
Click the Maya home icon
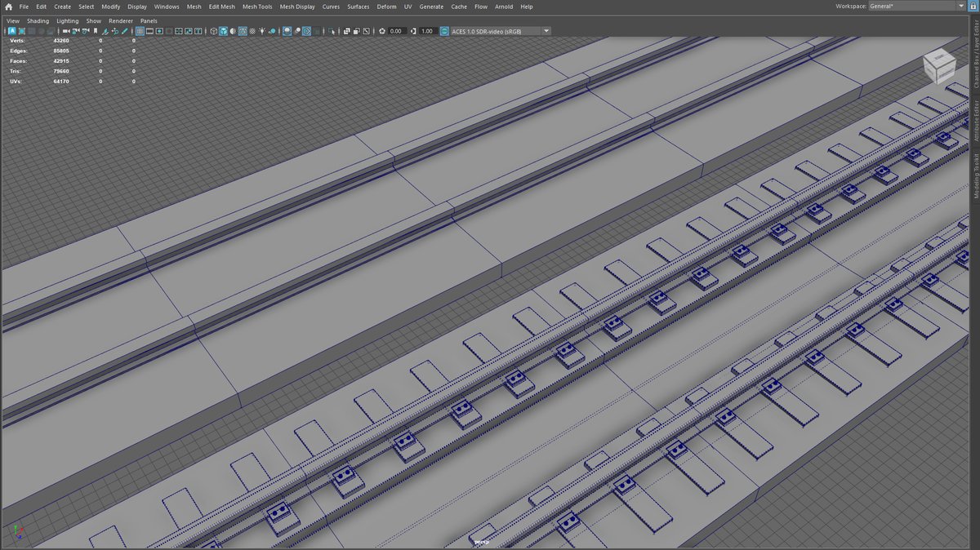7,7
